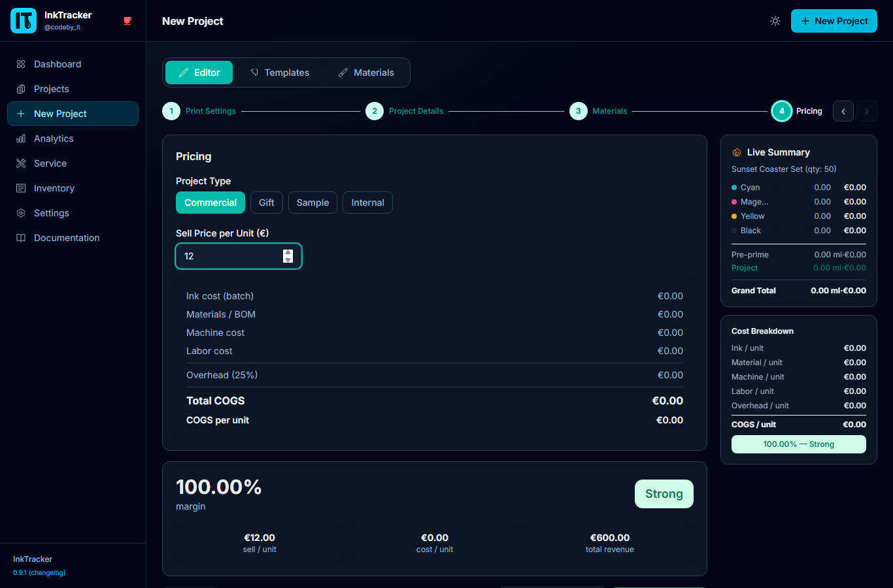
Task: Click the Strong margin badge
Action: click(664, 494)
